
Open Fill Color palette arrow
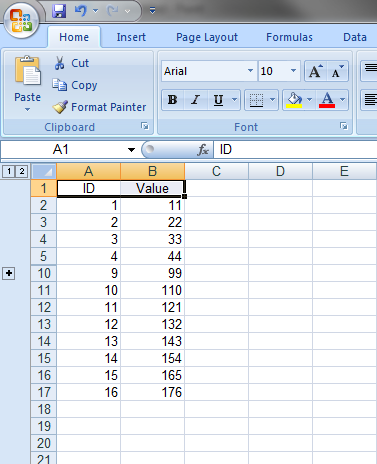point(310,100)
